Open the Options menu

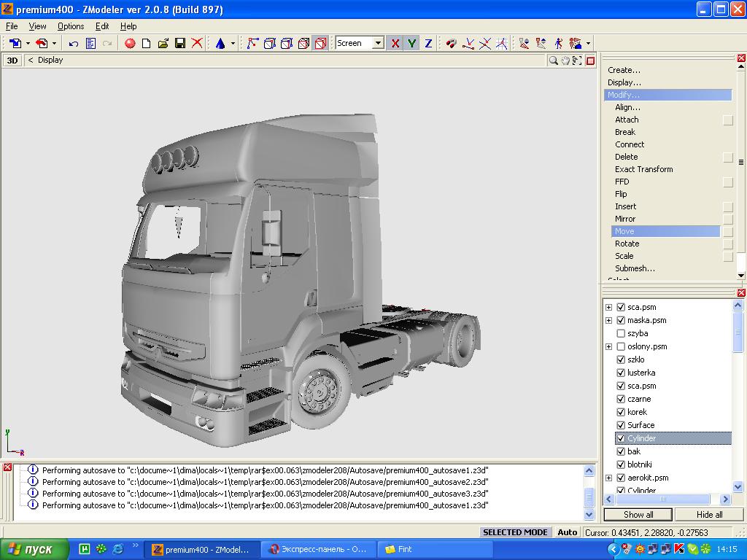(71, 26)
